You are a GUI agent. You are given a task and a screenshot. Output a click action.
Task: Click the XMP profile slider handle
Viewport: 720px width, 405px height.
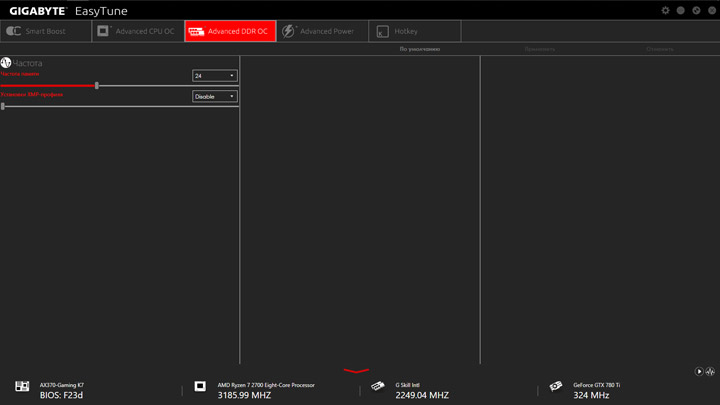[3, 107]
